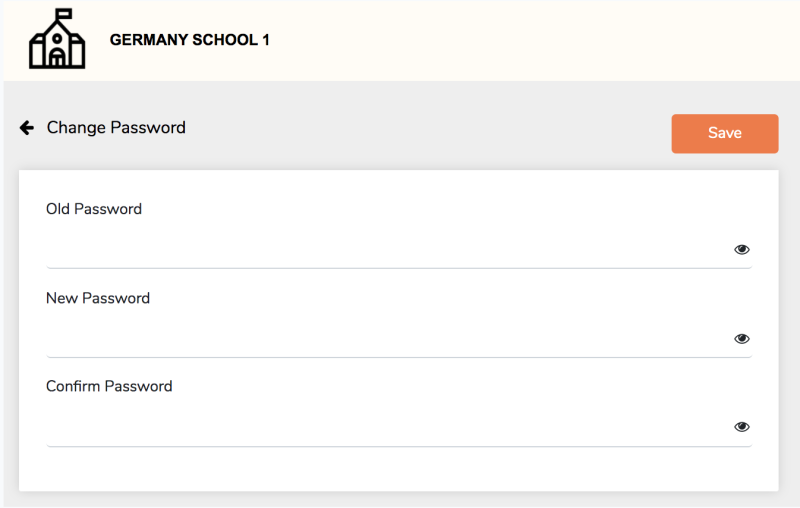Click the GERMANY SCHOOL 1 name
The height and width of the screenshot is (508, 800).
(189, 41)
